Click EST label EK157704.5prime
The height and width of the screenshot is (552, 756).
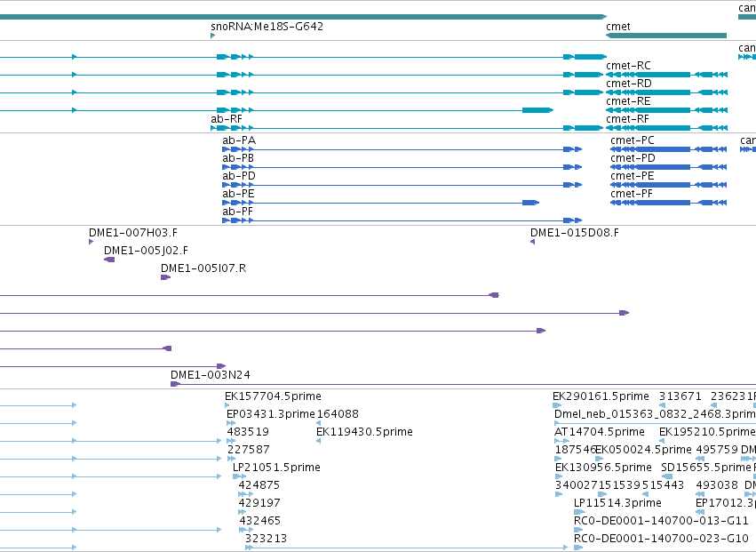coord(273,396)
